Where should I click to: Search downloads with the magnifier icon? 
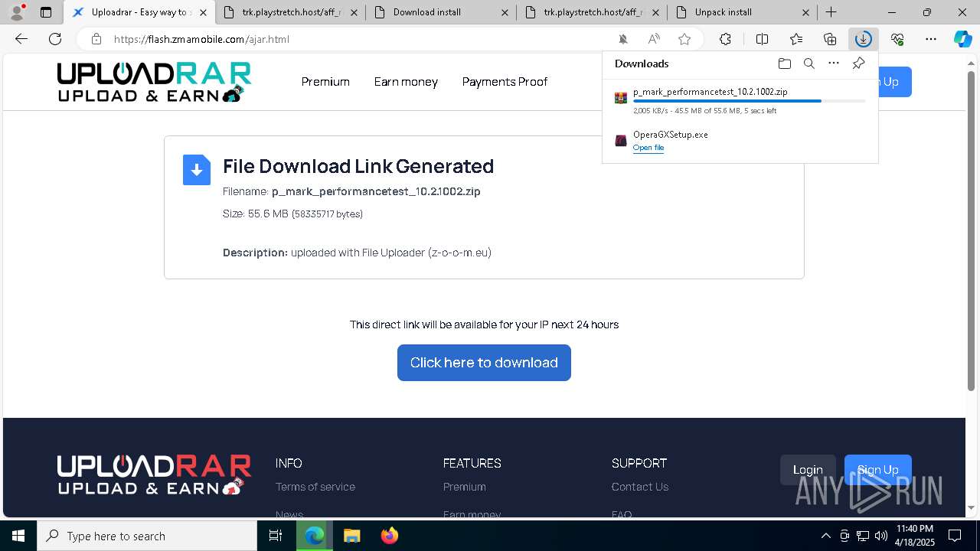pyautogui.click(x=808, y=64)
